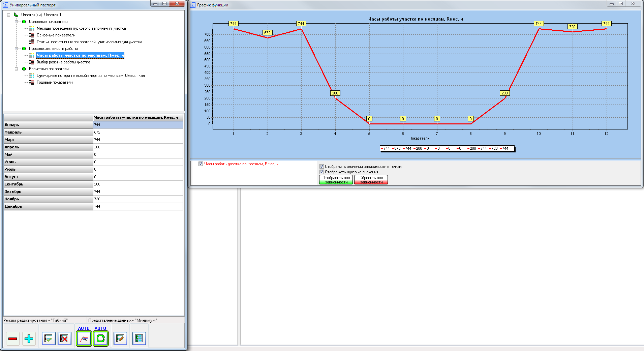Select Месяцы проведения пускового заполнения участка

(x=81, y=28)
